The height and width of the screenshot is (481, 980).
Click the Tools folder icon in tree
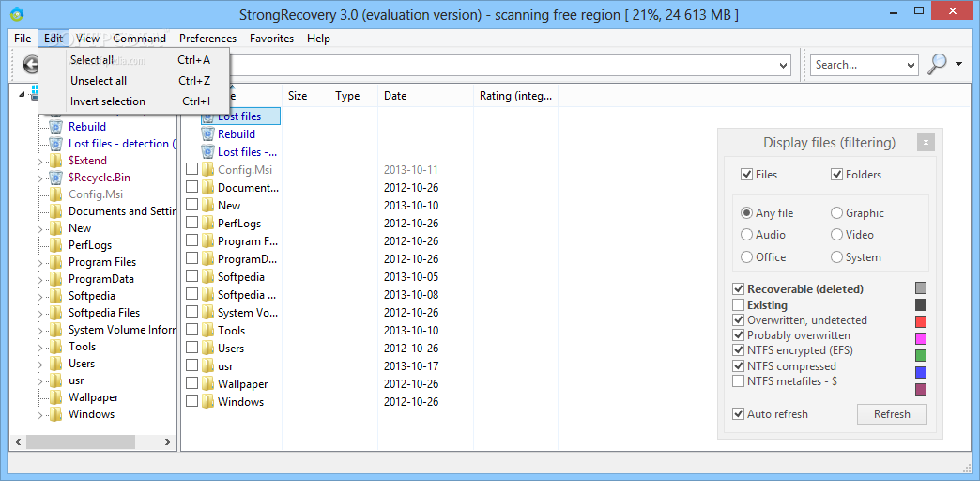click(55, 347)
